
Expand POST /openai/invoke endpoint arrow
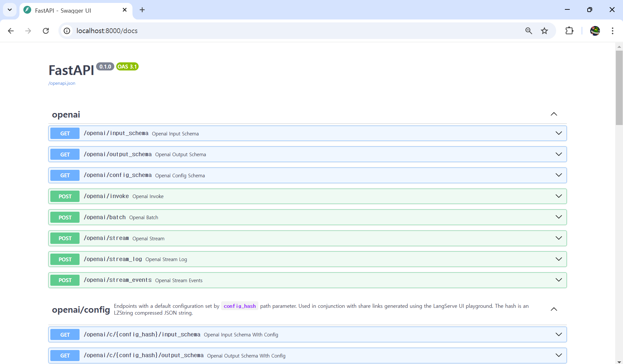[559, 196]
